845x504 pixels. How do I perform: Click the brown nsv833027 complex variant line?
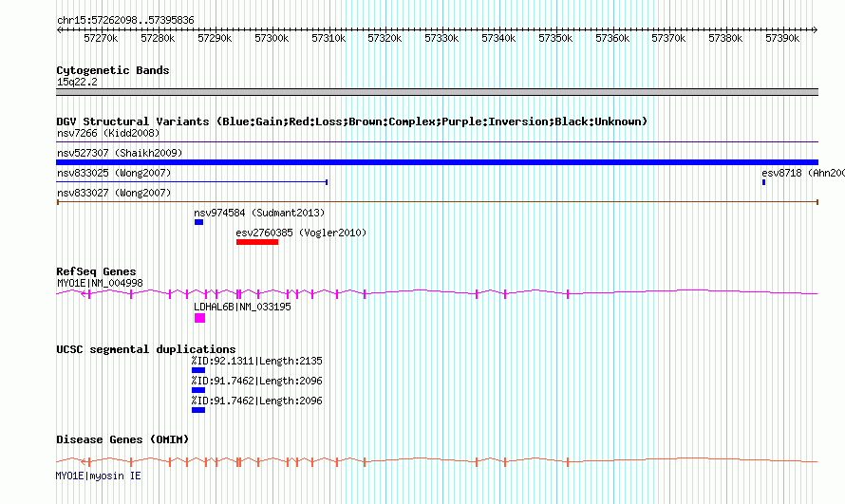(x=437, y=202)
